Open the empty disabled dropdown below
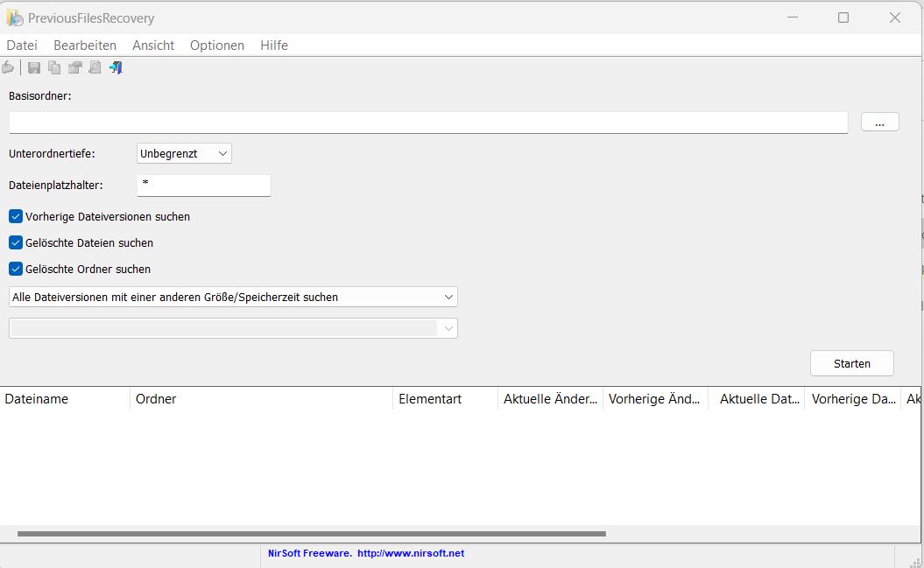Screen dimensions: 924x568 pos(233,328)
